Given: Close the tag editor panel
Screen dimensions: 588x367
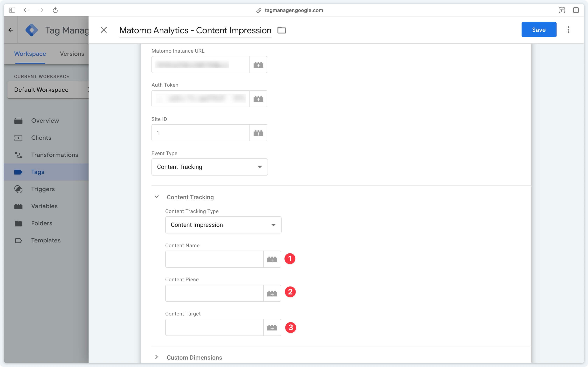Looking at the screenshot, I should coord(104,30).
